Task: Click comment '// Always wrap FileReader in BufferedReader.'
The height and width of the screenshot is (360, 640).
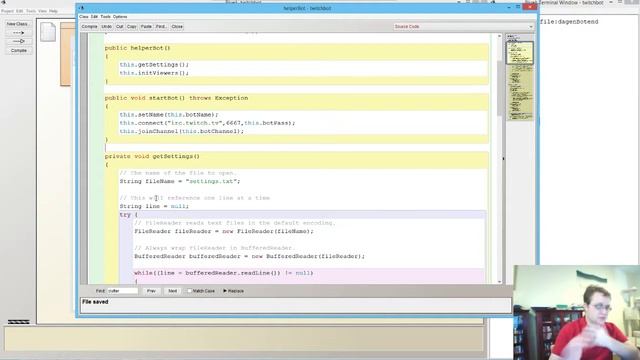Action: (x=214, y=248)
